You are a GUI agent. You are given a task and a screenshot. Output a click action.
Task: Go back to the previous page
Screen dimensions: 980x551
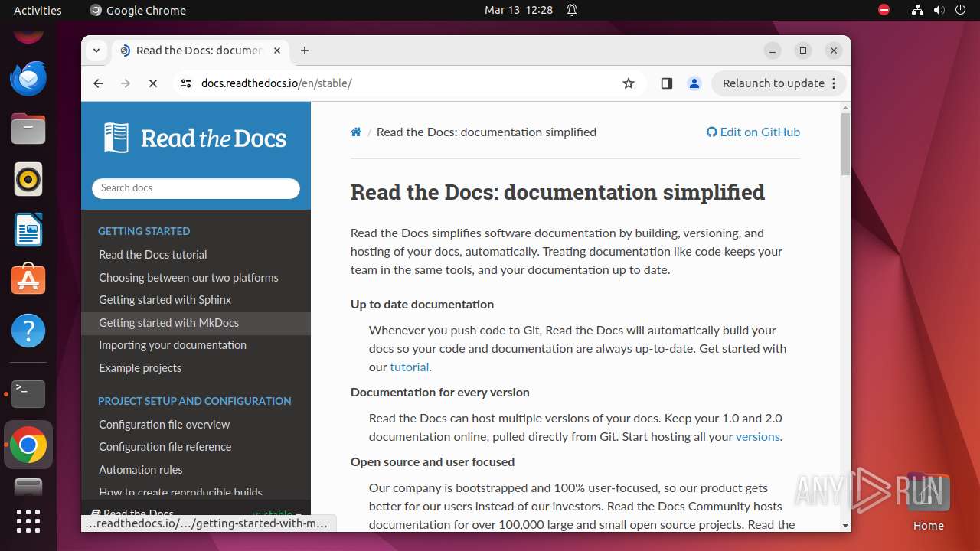tap(98, 83)
